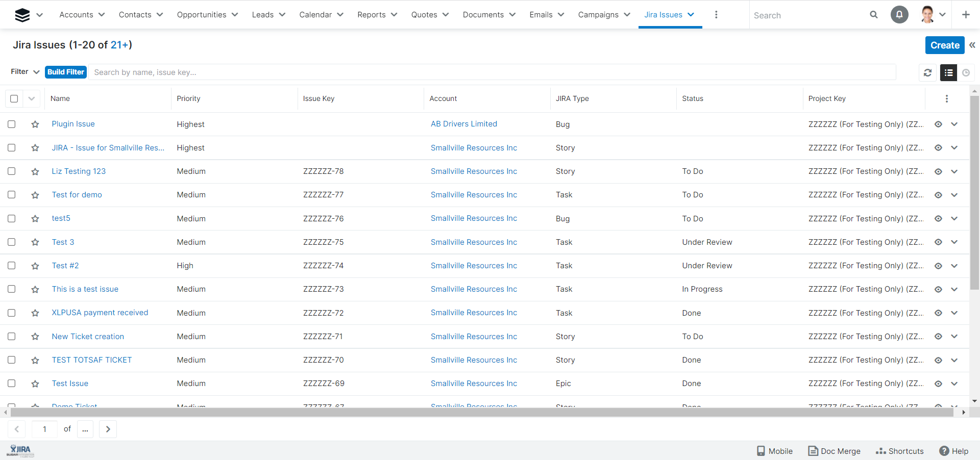Expand the Jira Issues tab dropdown arrow

(x=691, y=15)
